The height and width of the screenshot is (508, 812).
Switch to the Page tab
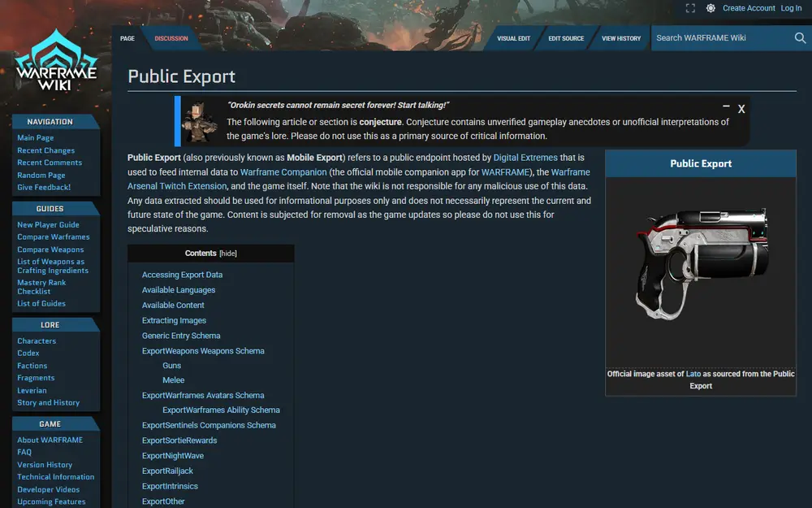pyautogui.click(x=127, y=38)
